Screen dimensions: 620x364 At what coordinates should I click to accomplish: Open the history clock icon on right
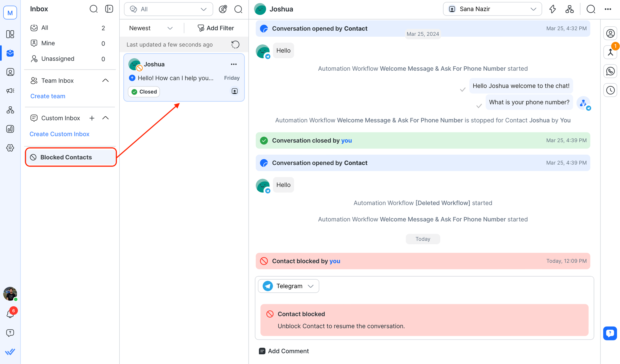tap(610, 90)
